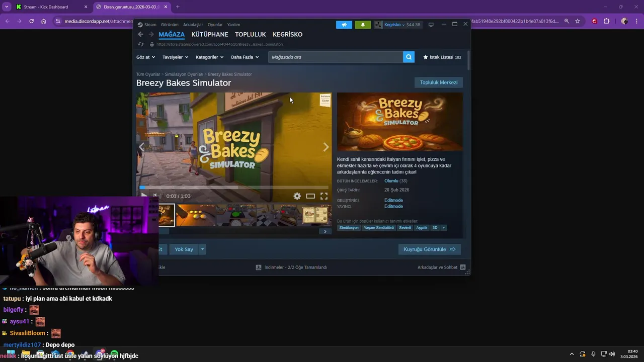
Task: Select the recipe book thumbnail
Action: [315, 215]
